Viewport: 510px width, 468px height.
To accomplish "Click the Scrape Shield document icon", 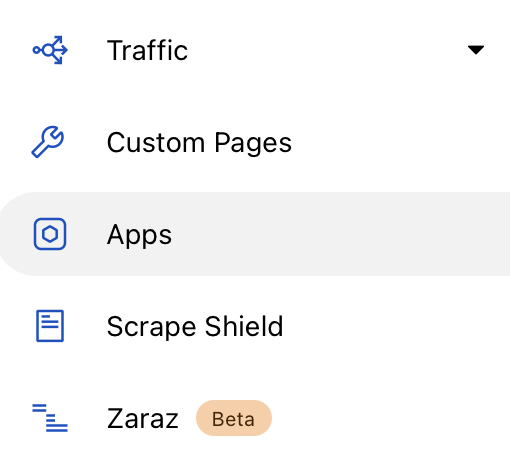I will pyautogui.click(x=50, y=326).
